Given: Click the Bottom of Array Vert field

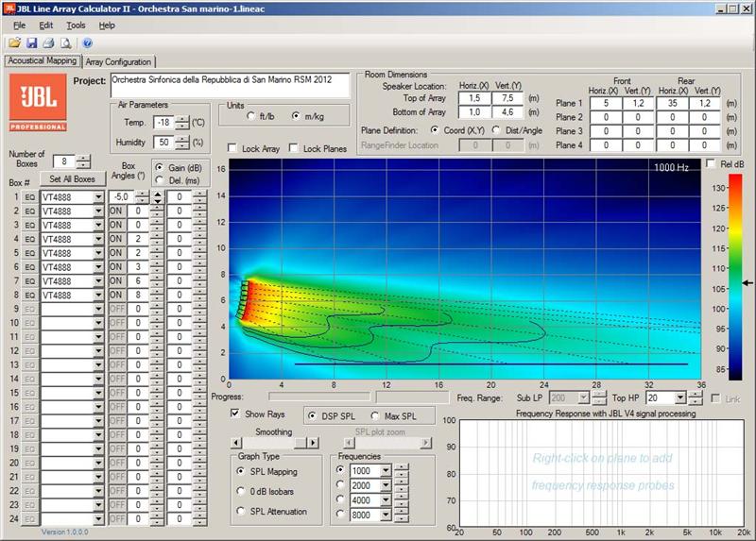Looking at the screenshot, I should pyautogui.click(x=507, y=111).
